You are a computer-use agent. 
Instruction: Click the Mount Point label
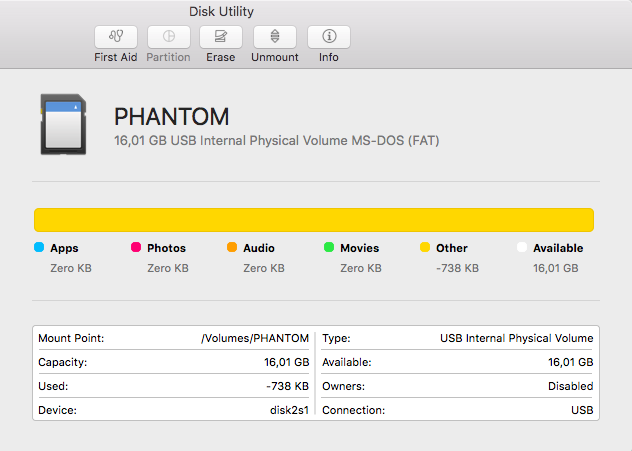[71, 338]
